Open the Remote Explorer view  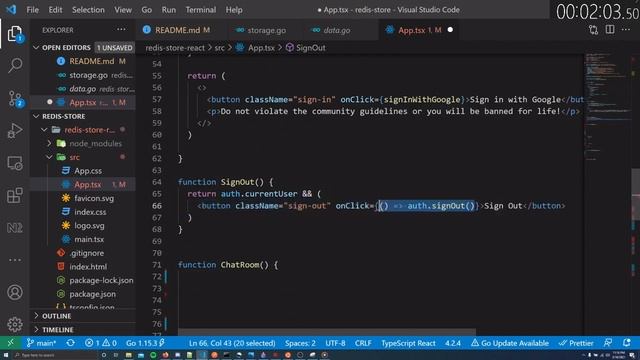15,163
